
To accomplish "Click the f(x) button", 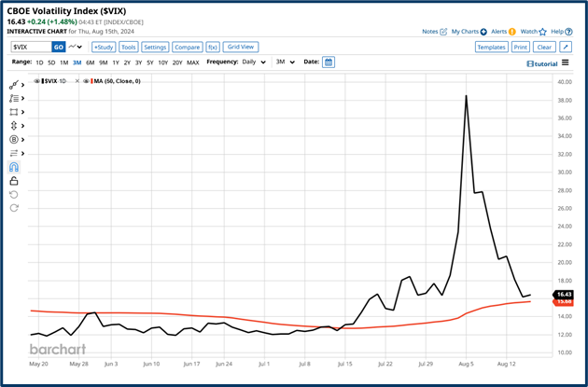I will pyautogui.click(x=213, y=48).
